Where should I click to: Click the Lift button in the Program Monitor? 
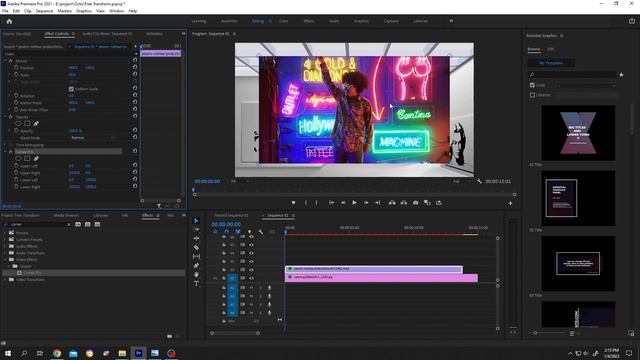[x=392, y=202]
